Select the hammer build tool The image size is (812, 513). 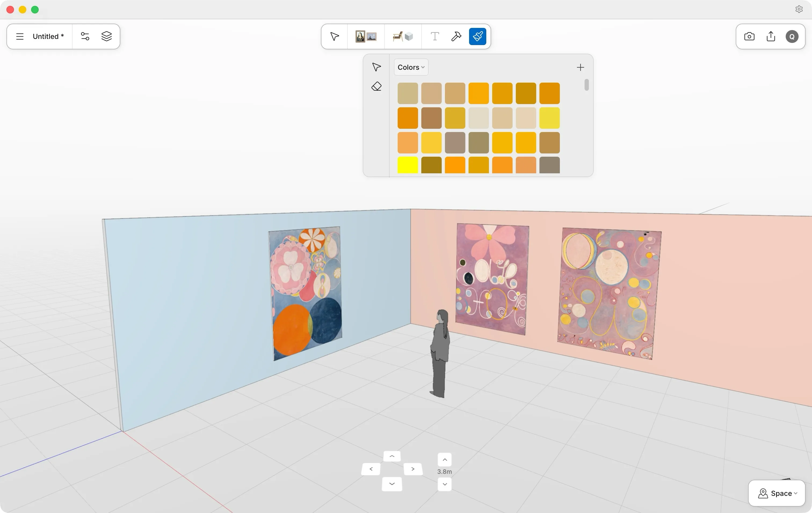pyautogui.click(x=456, y=36)
